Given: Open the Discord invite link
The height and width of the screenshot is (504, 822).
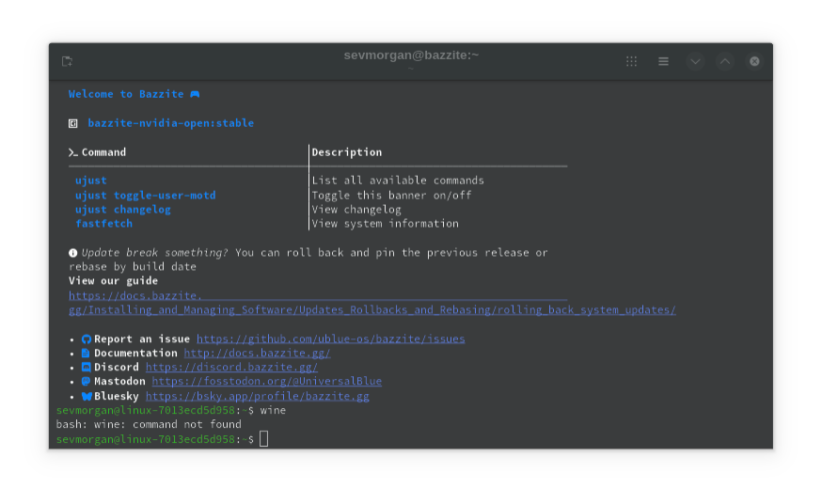Looking at the screenshot, I should [231, 367].
